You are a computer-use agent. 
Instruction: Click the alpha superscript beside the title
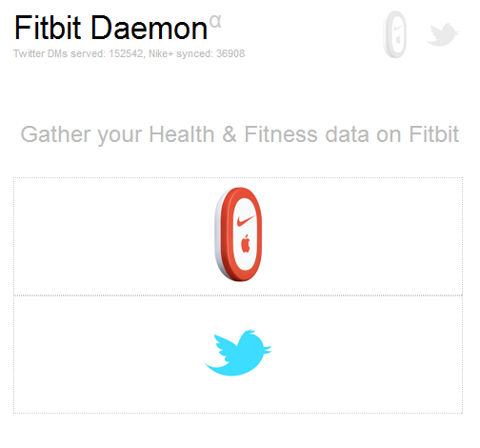pyautogui.click(x=215, y=22)
